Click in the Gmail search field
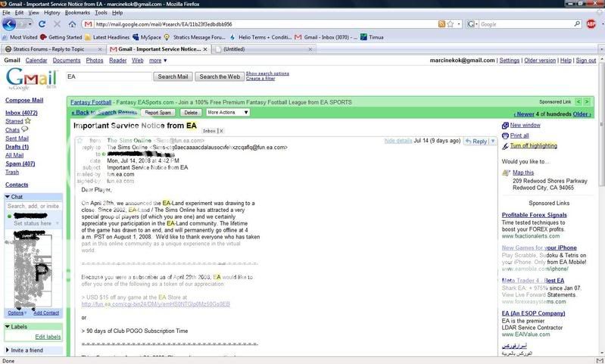This screenshot has width=605, height=364. coord(109,76)
